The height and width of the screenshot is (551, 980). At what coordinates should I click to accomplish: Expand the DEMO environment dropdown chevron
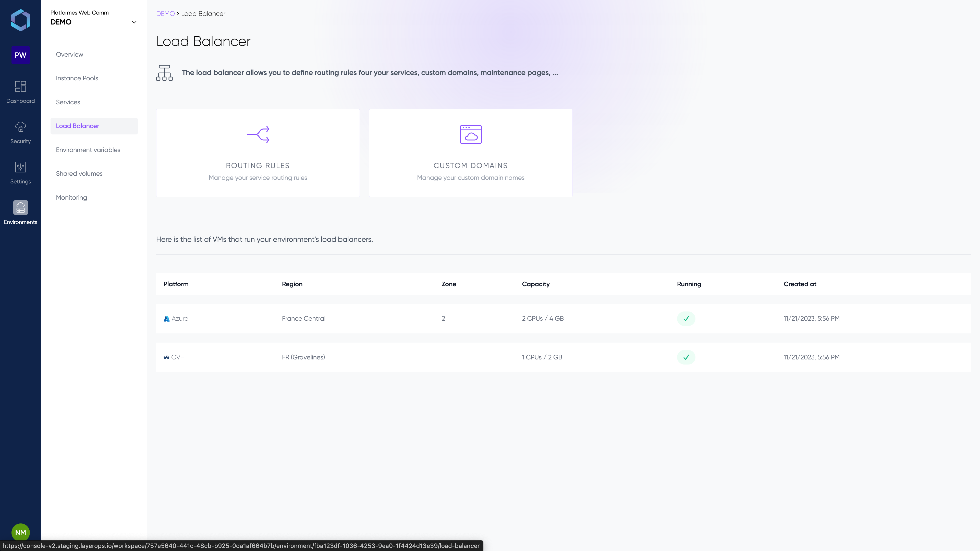coord(134,22)
